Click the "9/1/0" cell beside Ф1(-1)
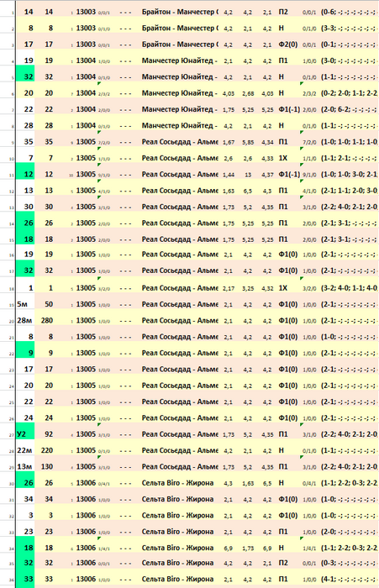The width and height of the screenshot is (379, 588). pos(309,175)
